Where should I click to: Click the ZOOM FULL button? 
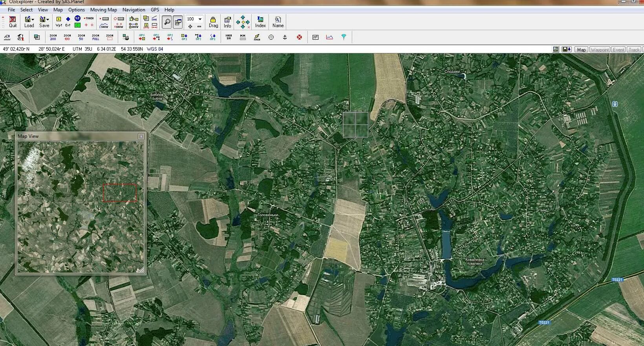point(95,37)
